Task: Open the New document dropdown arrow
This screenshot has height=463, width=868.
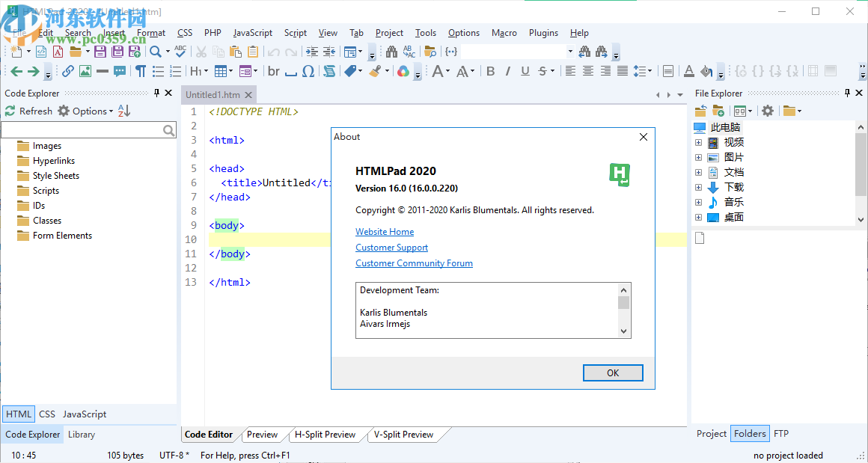Action: click(x=28, y=52)
